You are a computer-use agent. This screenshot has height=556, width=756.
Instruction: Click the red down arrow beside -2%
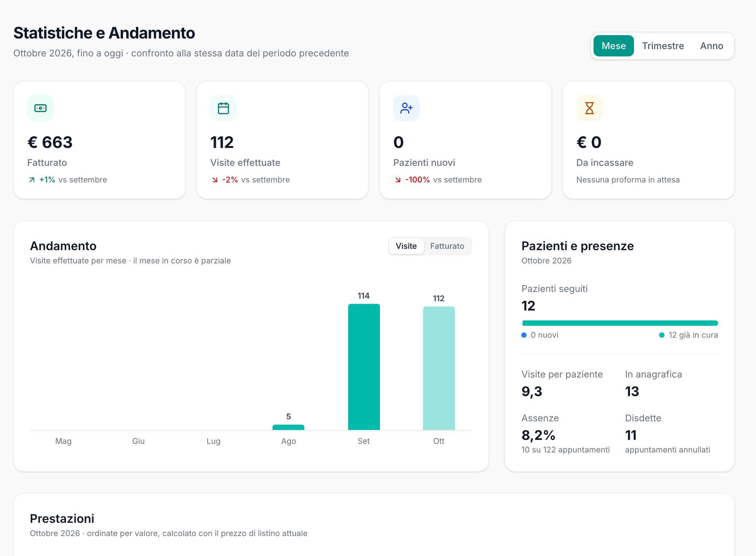pyautogui.click(x=215, y=180)
